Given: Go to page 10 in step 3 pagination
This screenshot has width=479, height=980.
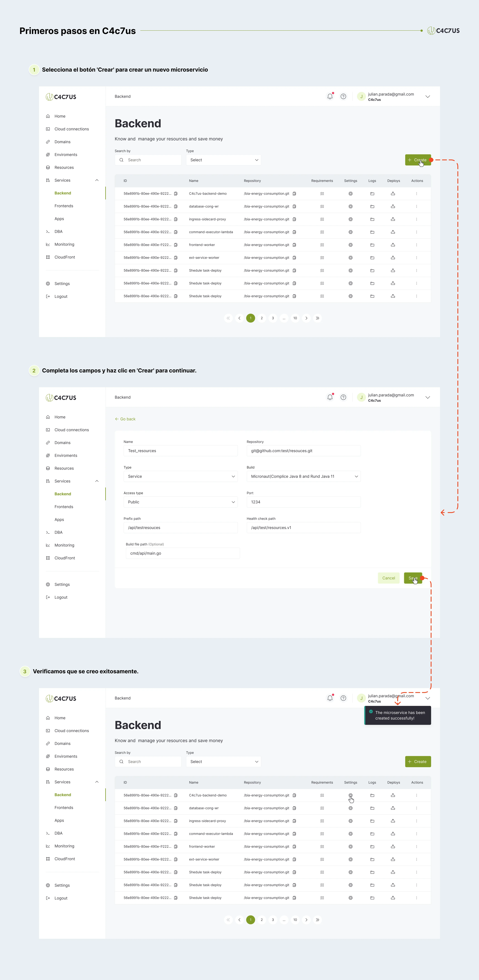Looking at the screenshot, I should coord(295,920).
